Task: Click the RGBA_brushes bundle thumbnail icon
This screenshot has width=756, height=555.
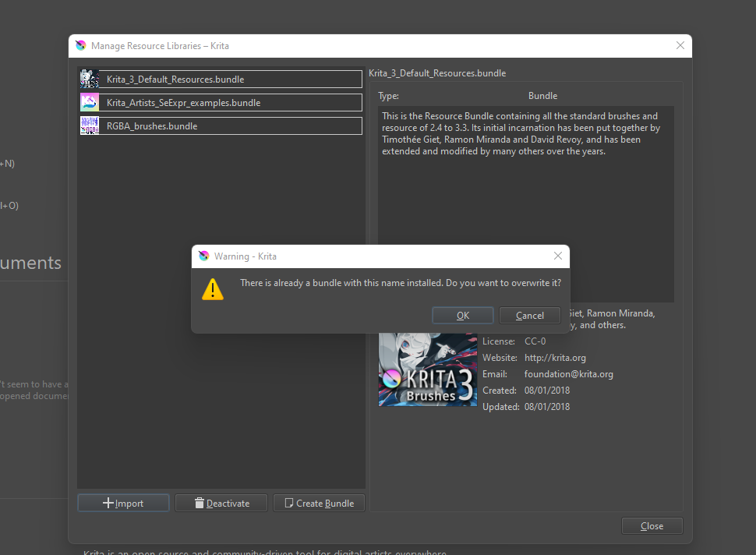Action: tap(90, 125)
